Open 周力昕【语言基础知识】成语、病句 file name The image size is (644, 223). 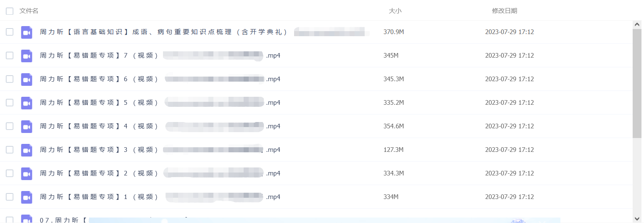tap(164, 32)
